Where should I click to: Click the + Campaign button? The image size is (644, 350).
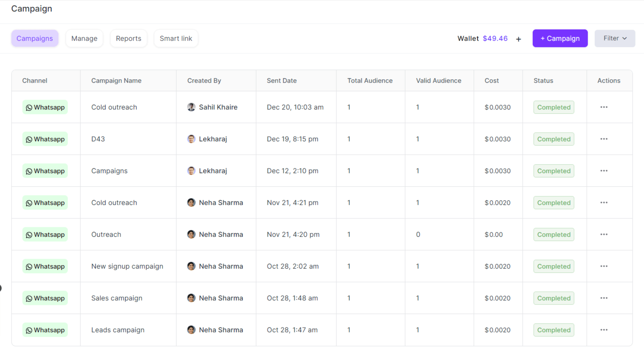(x=560, y=38)
